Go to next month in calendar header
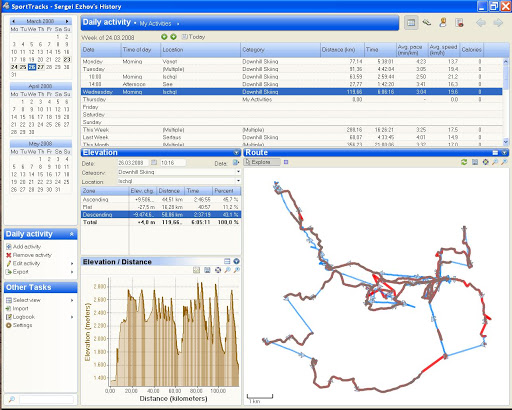 [67, 21]
